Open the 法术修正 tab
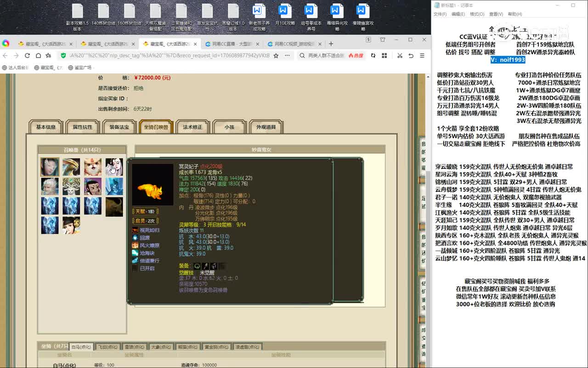588x368 pixels. point(193,127)
